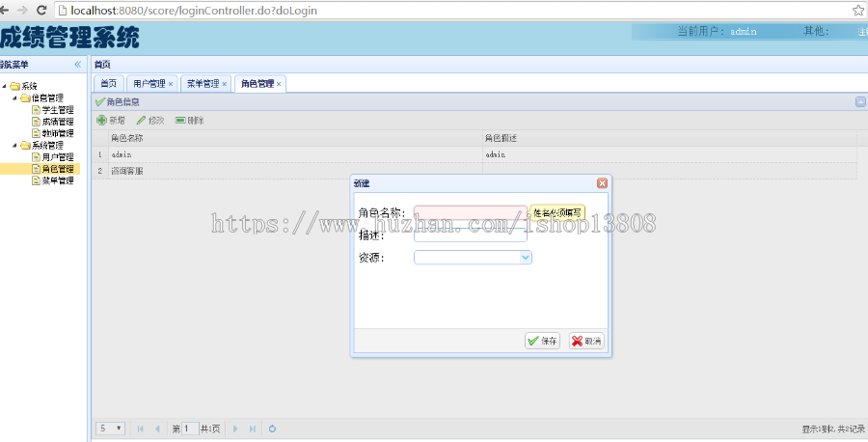The height and width of the screenshot is (442, 868).
Task: Go to the next page
Action: tap(235, 428)
